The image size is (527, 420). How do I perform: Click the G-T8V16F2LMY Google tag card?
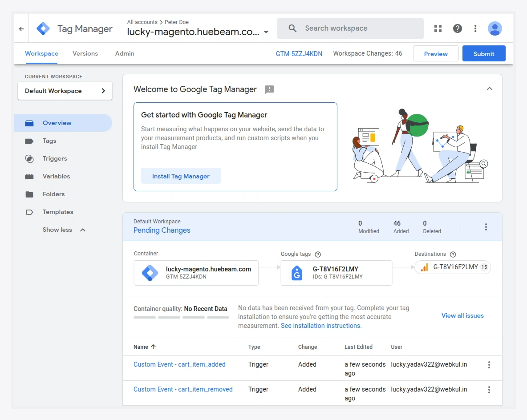pyautogui.click(x=336, y=273)
